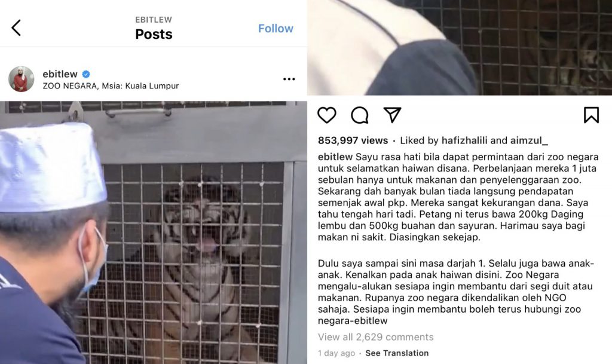
Task: Open comments via speech bubble icon
Action: coord(359,115)
